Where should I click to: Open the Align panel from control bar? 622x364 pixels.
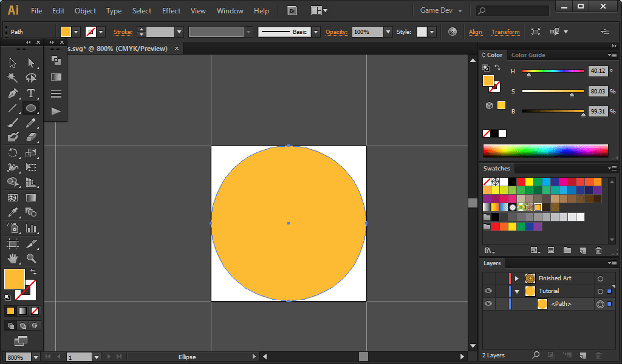pos(476,32)
